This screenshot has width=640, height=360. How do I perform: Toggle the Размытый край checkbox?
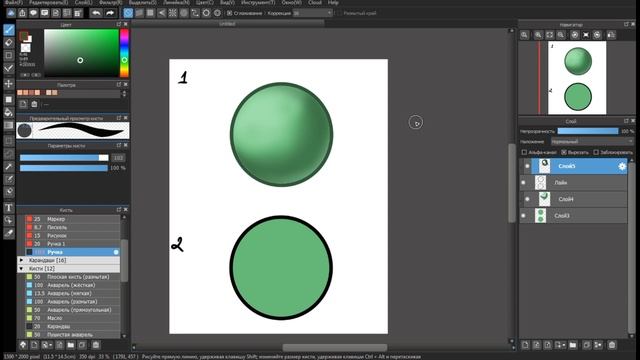pyautogui.click(x=339, y=13)
